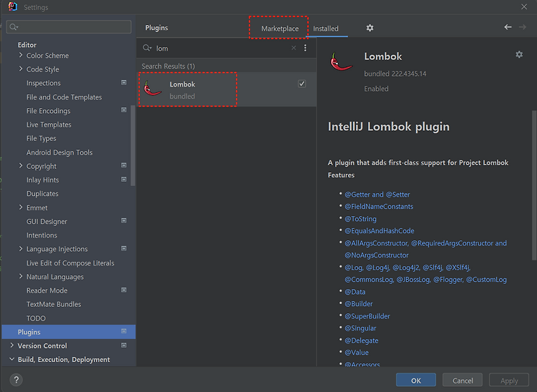The image size is (537, 392).
Task: Disable the Lombok plugin checkbox
Action: click(301, 84)
